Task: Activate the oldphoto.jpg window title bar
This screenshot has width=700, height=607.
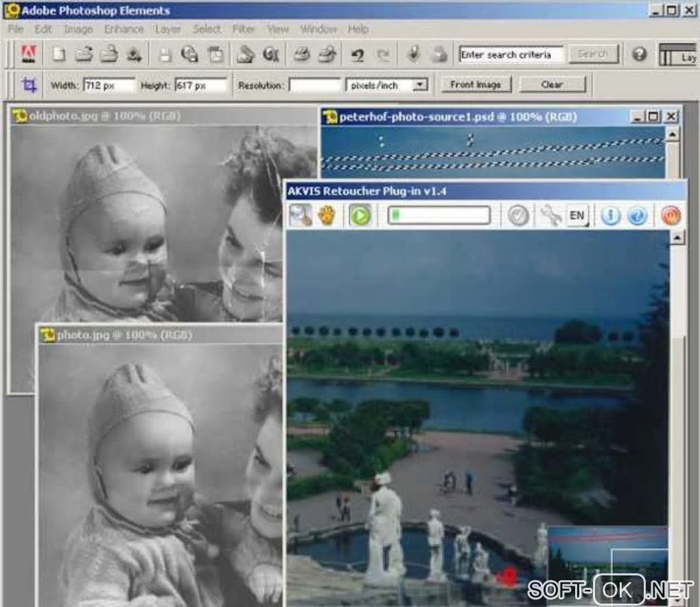Action: pyautogui.click(x=163, y=116)
